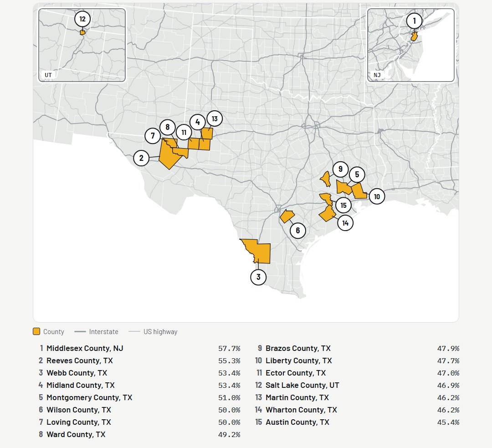Click 'Middlesex County, NJ' in the list
Viewport: 492px width, 448px height.
[x=85, y=348]
